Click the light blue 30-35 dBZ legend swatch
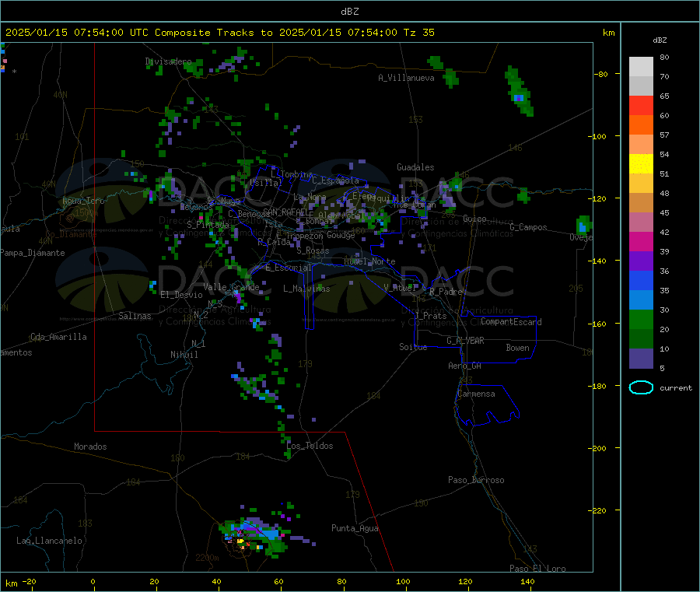The height and width of the screenshot is (592, 700). (x=641, y=300)
